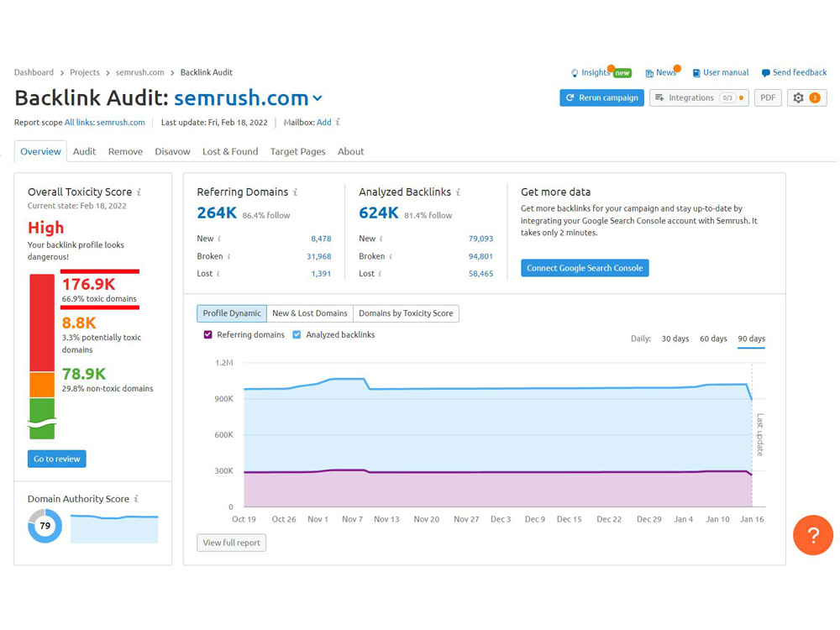The width and height of the screenshot is (840, 630).
Task: Click All links: semrush.com scope link
Action: (104, 122)
